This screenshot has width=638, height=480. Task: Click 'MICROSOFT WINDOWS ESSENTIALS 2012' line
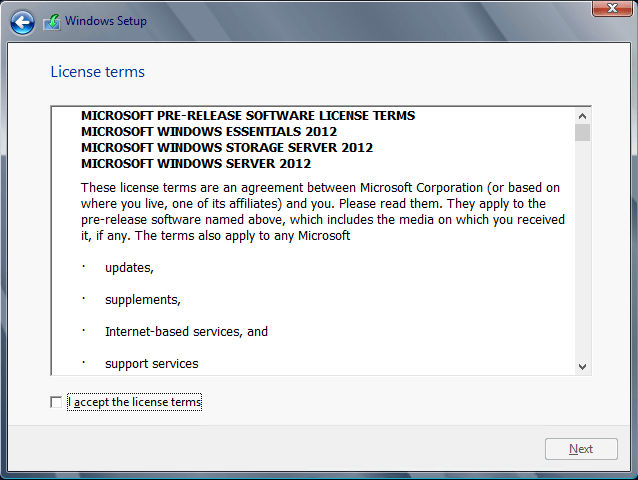(209, 131)
